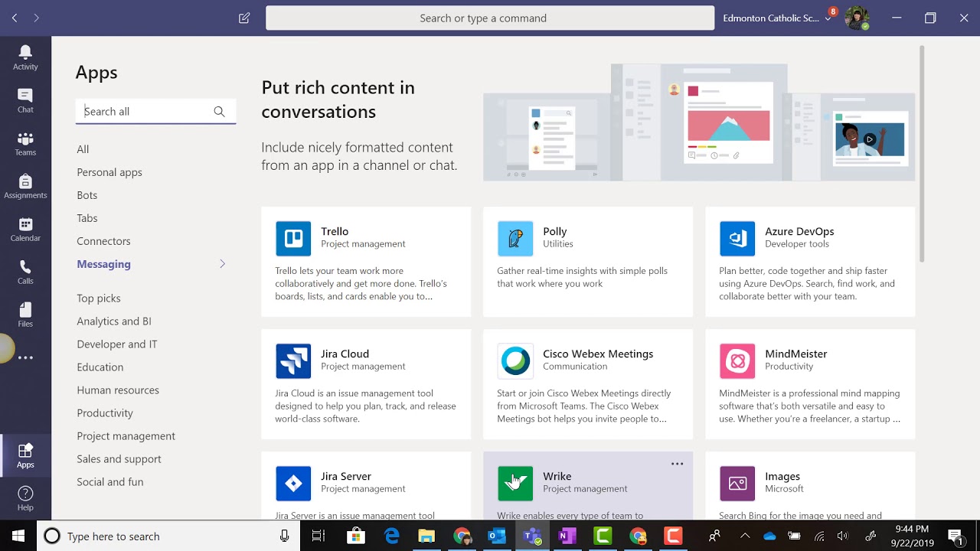980x551 pixels.
Task: Click Windows taskbar search box
Action: coord(168,536)
